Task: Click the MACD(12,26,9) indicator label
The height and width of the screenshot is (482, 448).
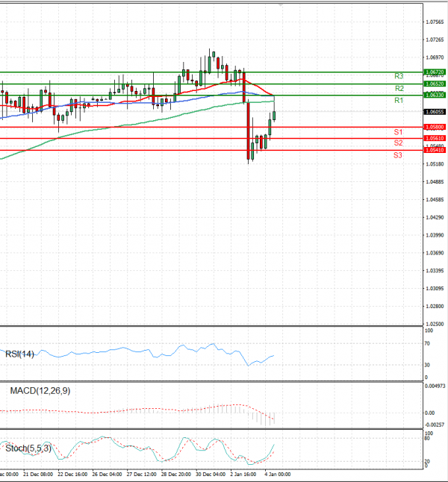Action: [40, 391]
